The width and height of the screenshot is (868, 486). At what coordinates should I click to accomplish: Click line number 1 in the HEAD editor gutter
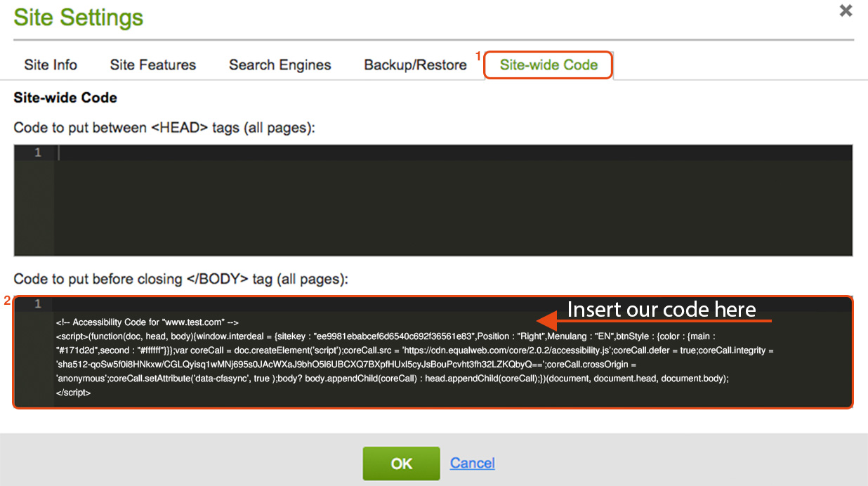(x=38, y=152)
